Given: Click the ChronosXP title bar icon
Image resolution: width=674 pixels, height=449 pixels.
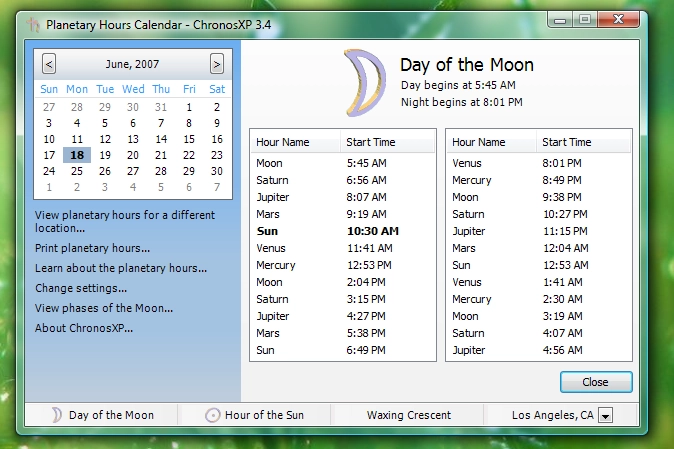Looking at the screenshot, I should (x=33, y=24).
